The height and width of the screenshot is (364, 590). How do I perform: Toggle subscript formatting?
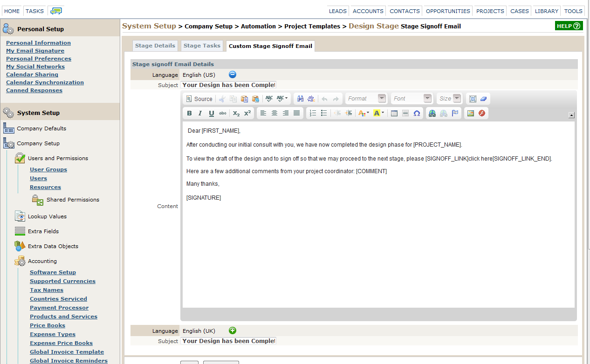pos(236,113)
